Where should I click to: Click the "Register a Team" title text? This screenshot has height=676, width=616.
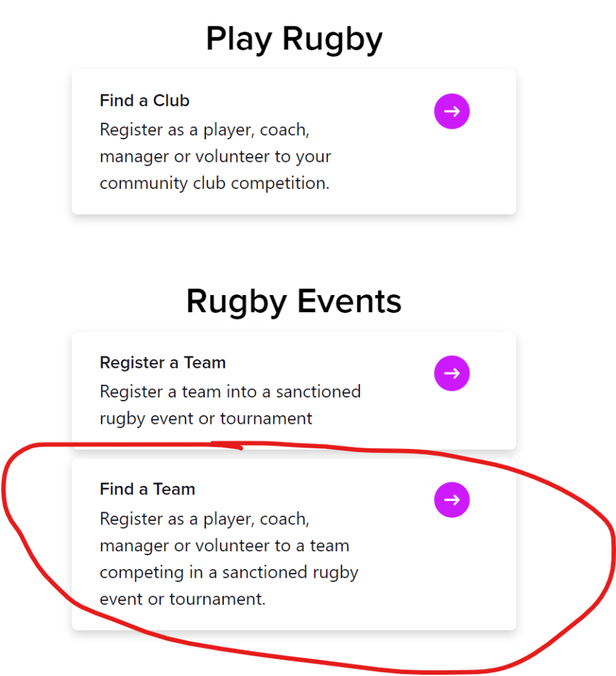[162, 362]
